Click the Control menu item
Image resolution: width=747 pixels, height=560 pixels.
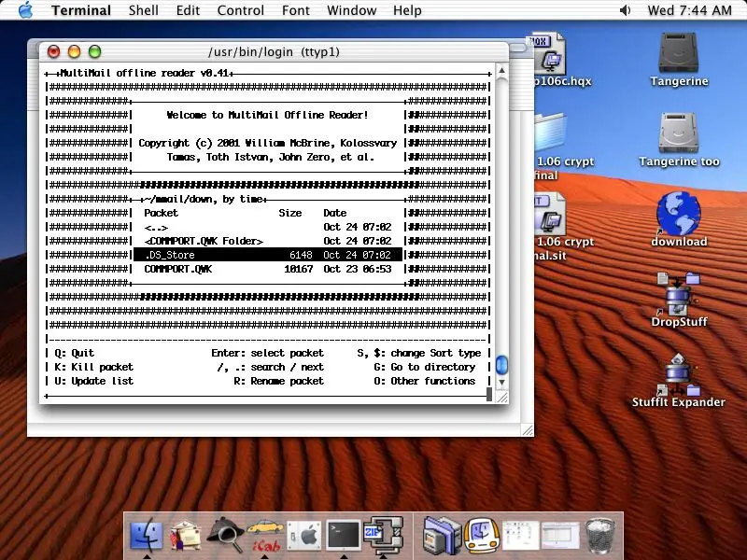click(x=240, y=10)
